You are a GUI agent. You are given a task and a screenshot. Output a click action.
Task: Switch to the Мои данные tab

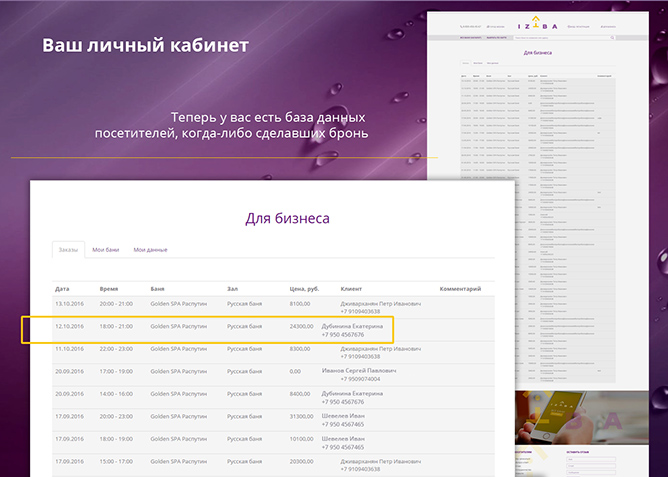pos(150,250)
